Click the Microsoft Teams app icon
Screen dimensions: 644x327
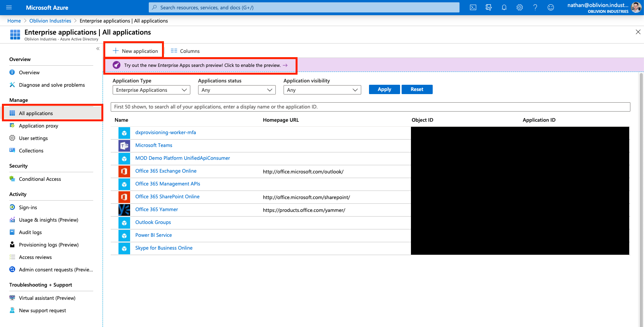point(124,145)
